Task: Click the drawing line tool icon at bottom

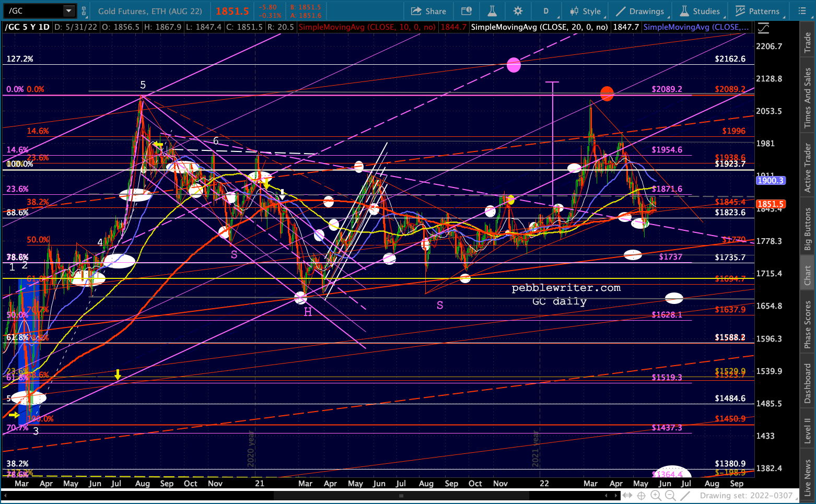Action: point(685,496)
